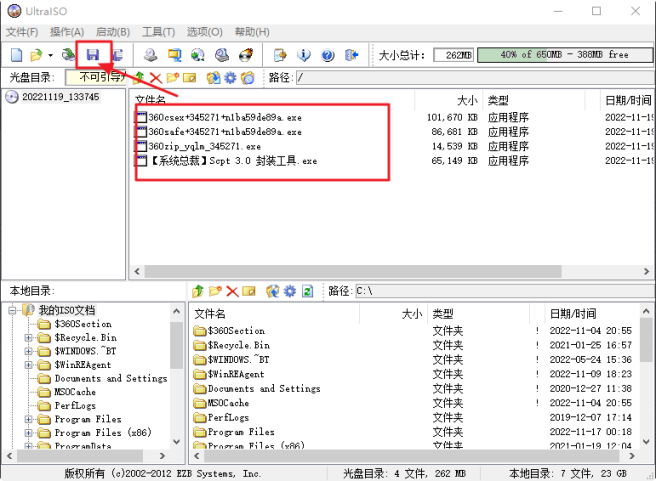Screen dimensions: 656x481
Task: Click the 40% of 650MB capacity bar
Action: (565, 55)
